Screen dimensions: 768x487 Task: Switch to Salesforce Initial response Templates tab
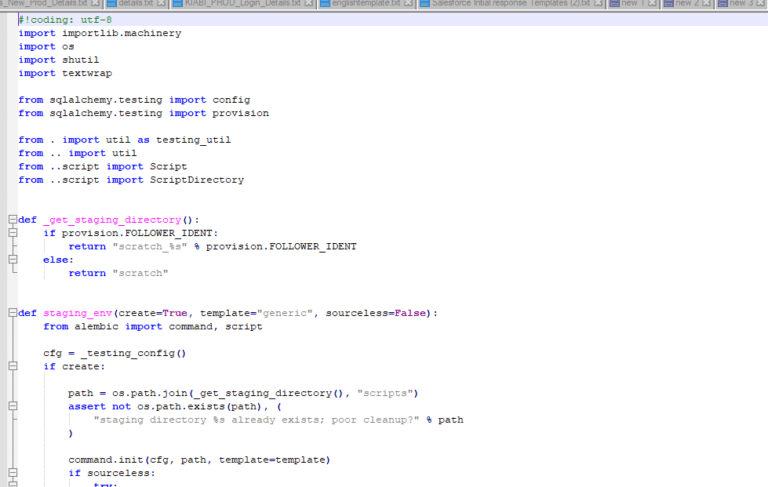tap(511, 3)
